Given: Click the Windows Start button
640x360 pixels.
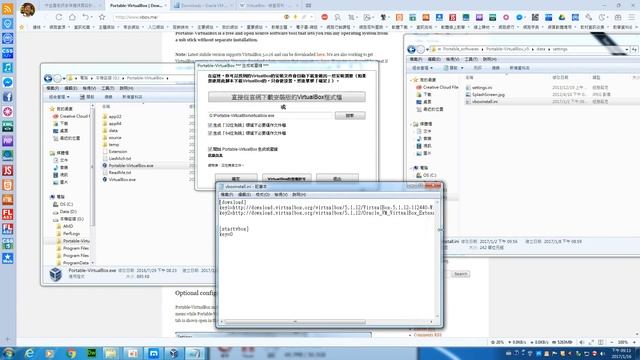Looking at the screenshot, I should pyautogui.click(x=8, y=353).
